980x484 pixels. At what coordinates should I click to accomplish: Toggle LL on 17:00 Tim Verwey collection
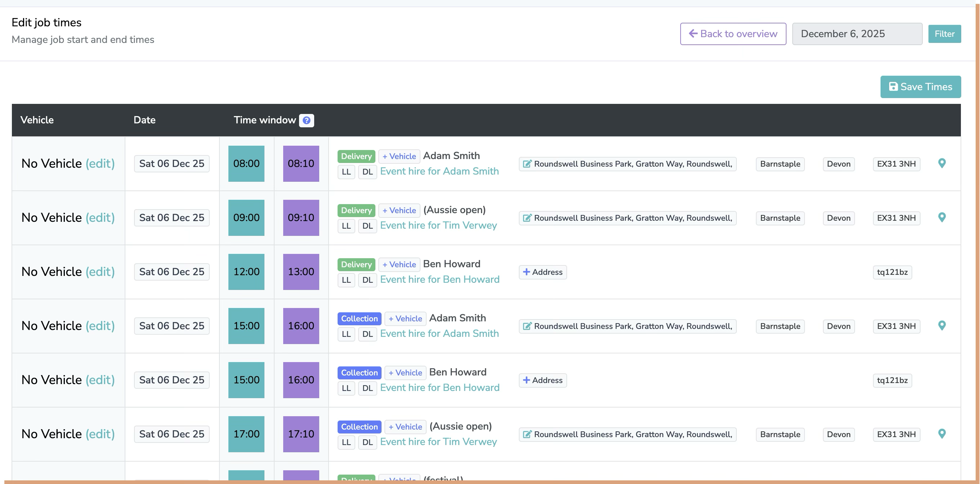coord(346,442)
